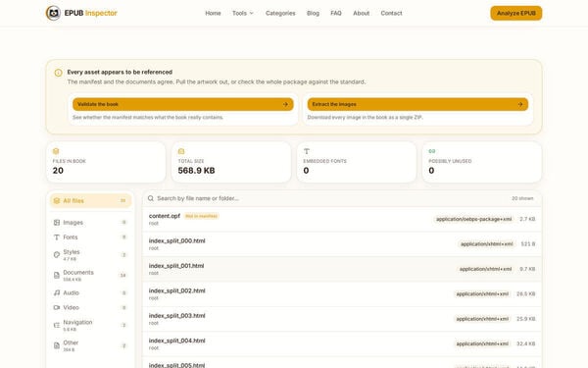
Task: Click the Files in Book box icon
Action: [x=56, y=151]
